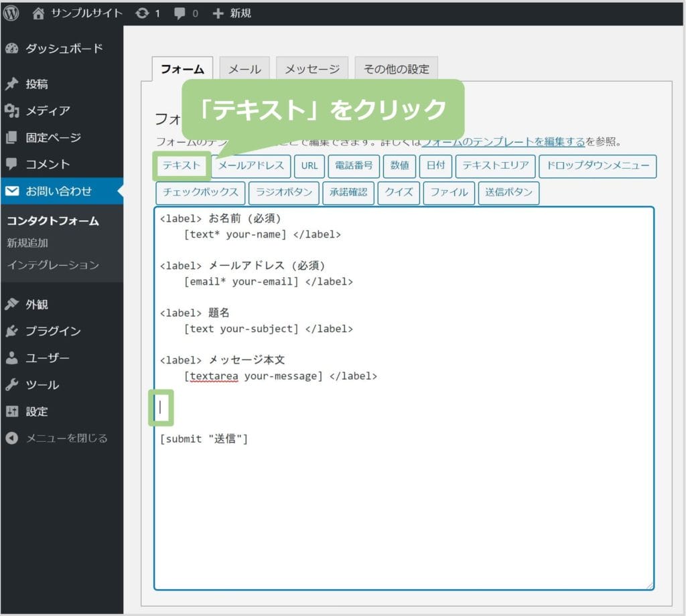Select 新規追加 in the submenu
The image size is (686, 616).
click(x=27, y=243)
